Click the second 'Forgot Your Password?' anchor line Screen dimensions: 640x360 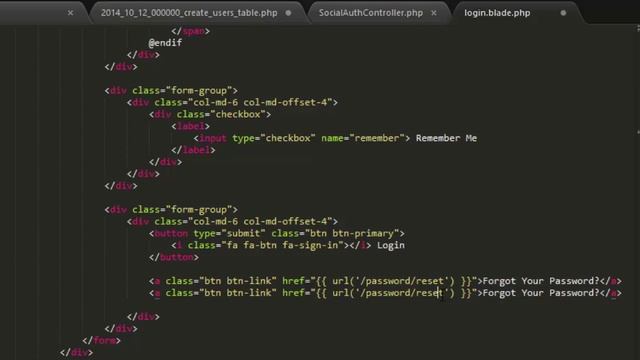click(385, 293)
